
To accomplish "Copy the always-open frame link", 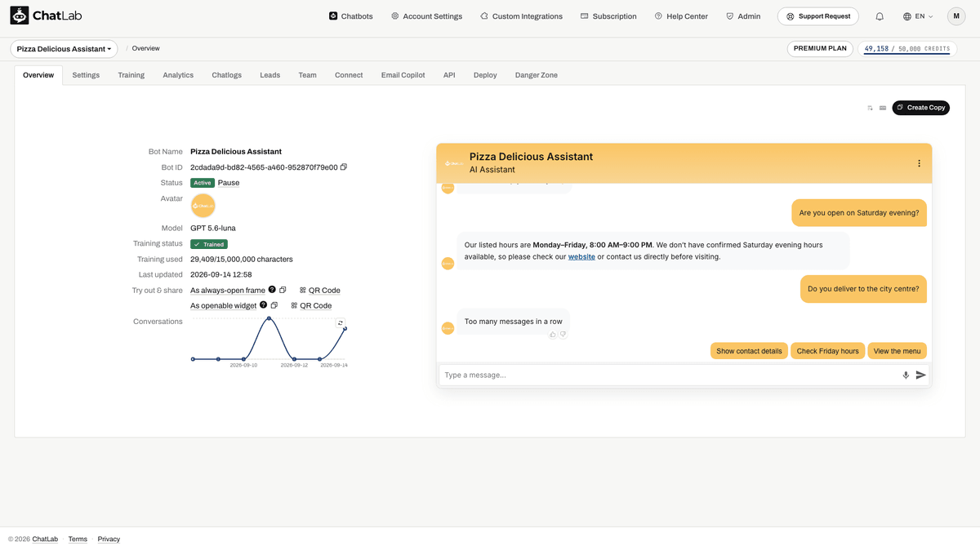I will pos(283,290).
